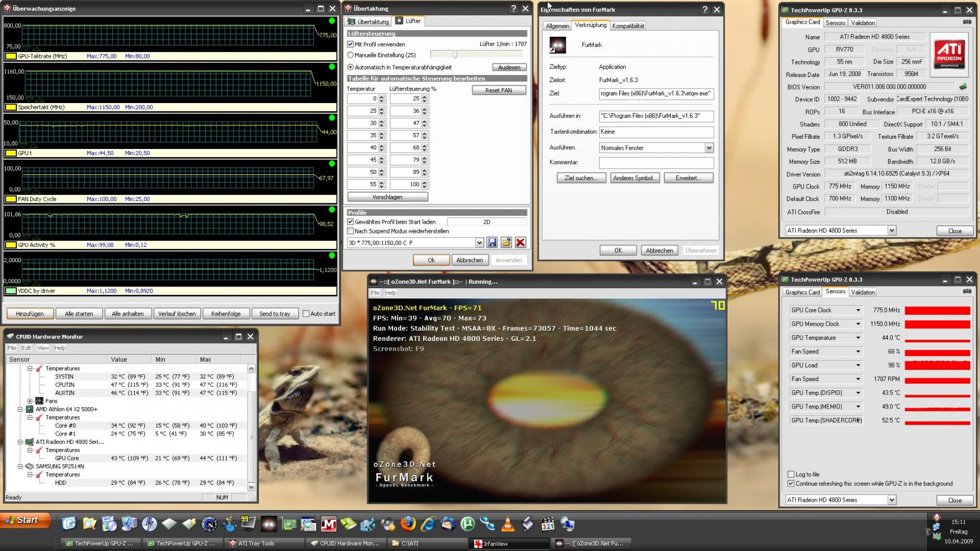
Task: Click the 'Reset FAN' button
Action: point(498,90)
